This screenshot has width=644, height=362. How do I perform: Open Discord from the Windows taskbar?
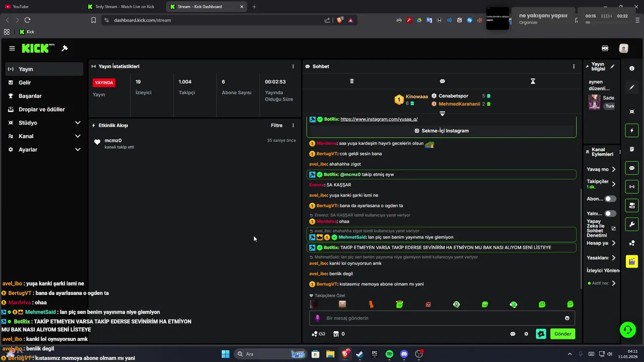[x=404, y=354]
